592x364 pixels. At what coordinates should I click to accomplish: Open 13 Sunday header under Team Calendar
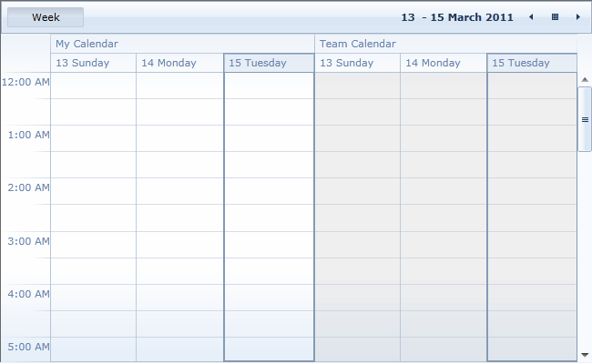pyautogui.click(x=357, y=63)
